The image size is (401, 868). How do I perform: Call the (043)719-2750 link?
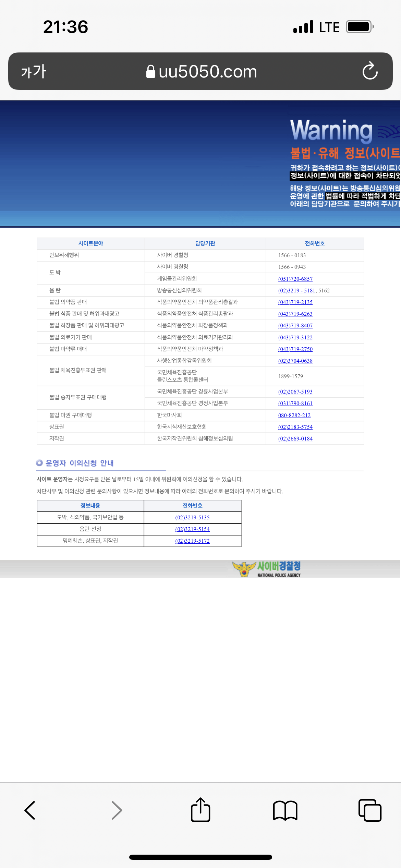click(295, 349)
